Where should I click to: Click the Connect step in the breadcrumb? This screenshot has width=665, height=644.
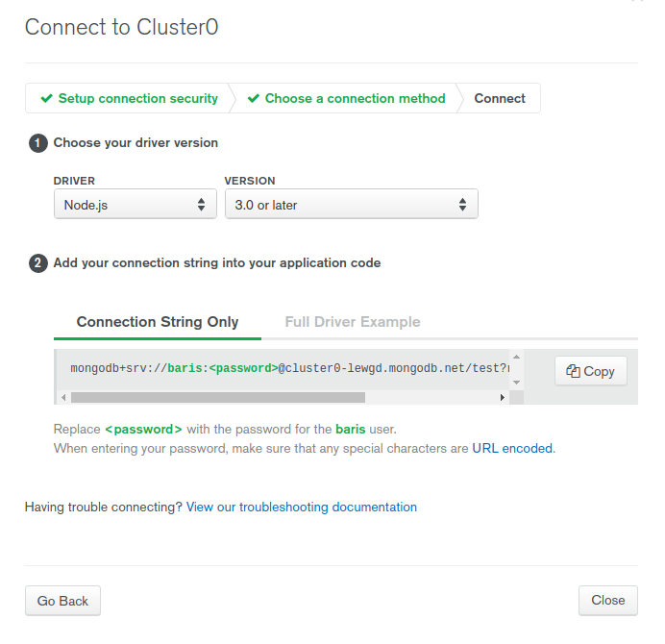[500, 98]
